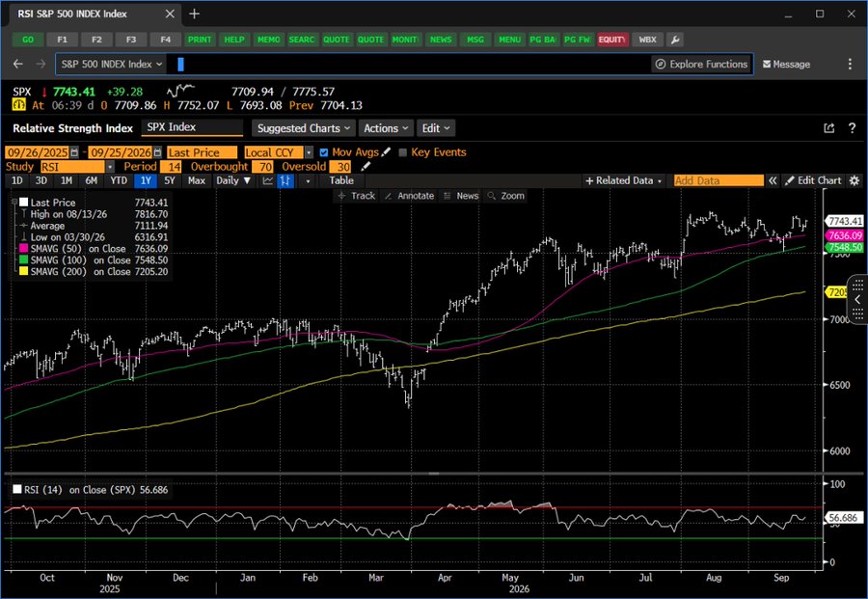Enable the Key Events checkbox
868x599 pixels.
tap(402, 152)
